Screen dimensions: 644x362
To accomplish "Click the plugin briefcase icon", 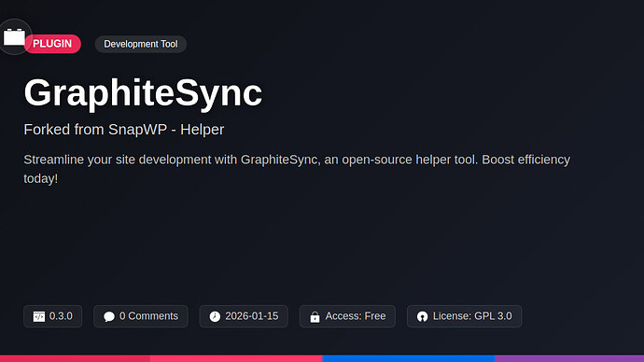I will click(14, 37).
